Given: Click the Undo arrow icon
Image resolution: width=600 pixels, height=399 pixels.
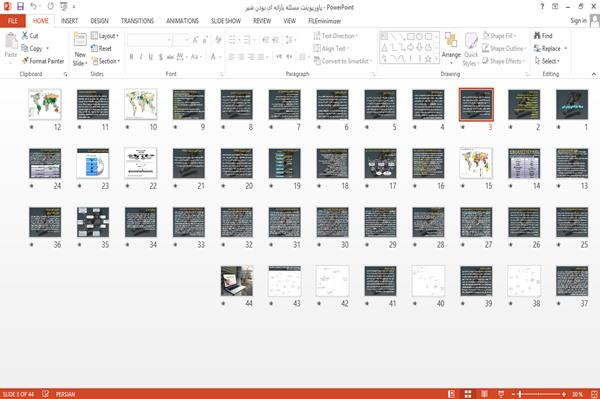Looking at the screenshot, I should [x=33, y=6].
